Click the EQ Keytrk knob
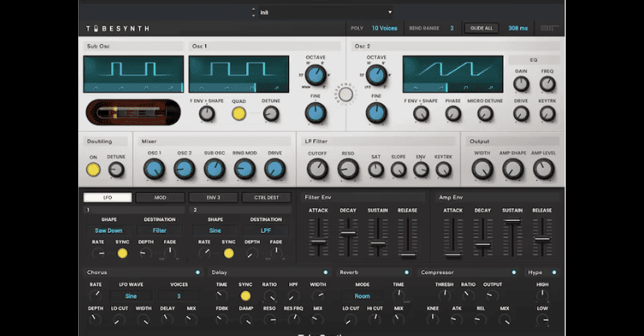The width and height of the screenshot is (644, 336). pyautogui.click(x=547, y=113)
